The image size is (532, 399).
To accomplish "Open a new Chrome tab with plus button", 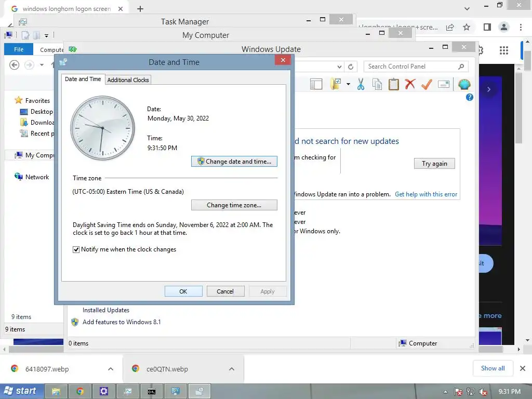I will [x=140, y=9].
